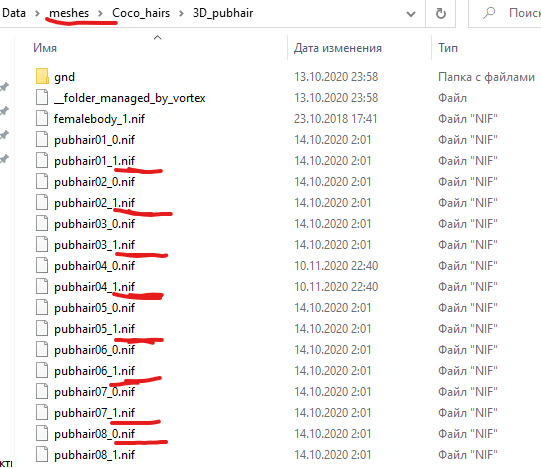Sort files by Дата изменения column header
The height and width of the screenshot is (468, 541).
tap(338, 48)
